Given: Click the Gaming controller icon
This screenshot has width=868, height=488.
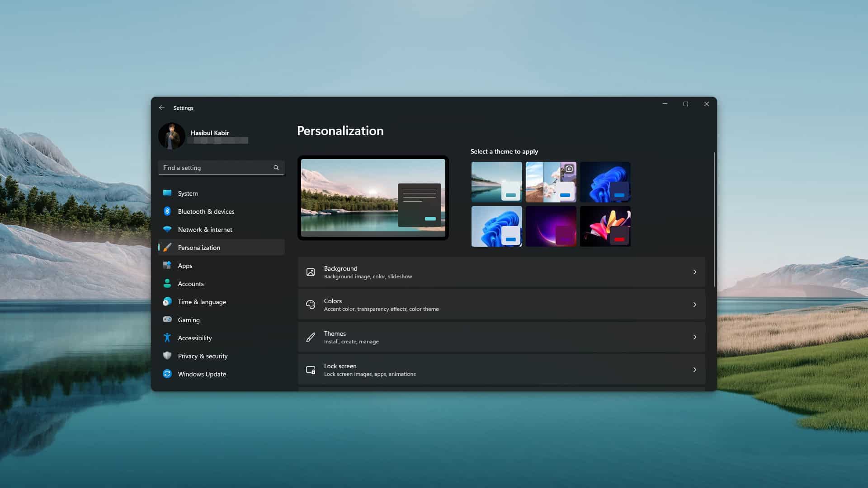Looking at the screenshot, I should (167, 319).
